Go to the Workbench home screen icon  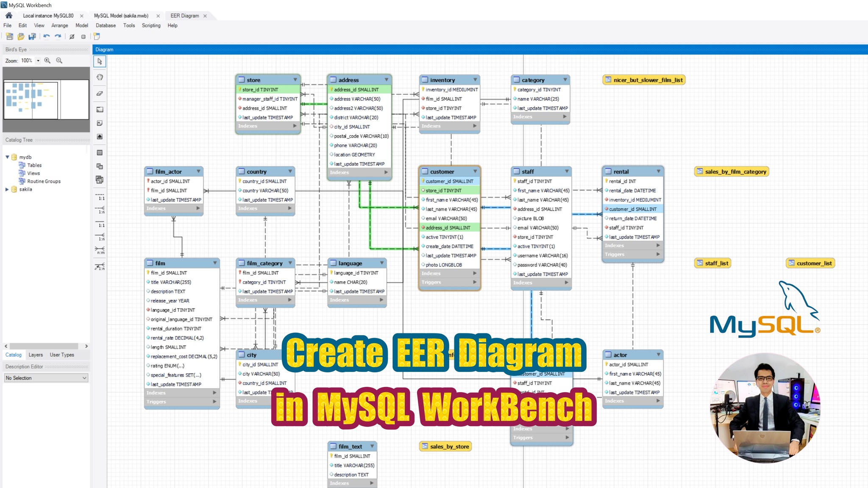[9, 16]
